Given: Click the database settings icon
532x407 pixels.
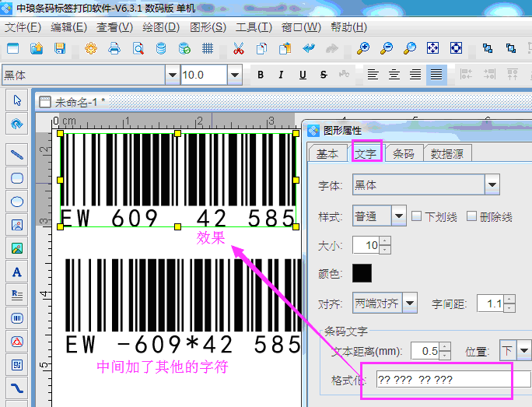Looking at the screenshot, I should [161, 48].
